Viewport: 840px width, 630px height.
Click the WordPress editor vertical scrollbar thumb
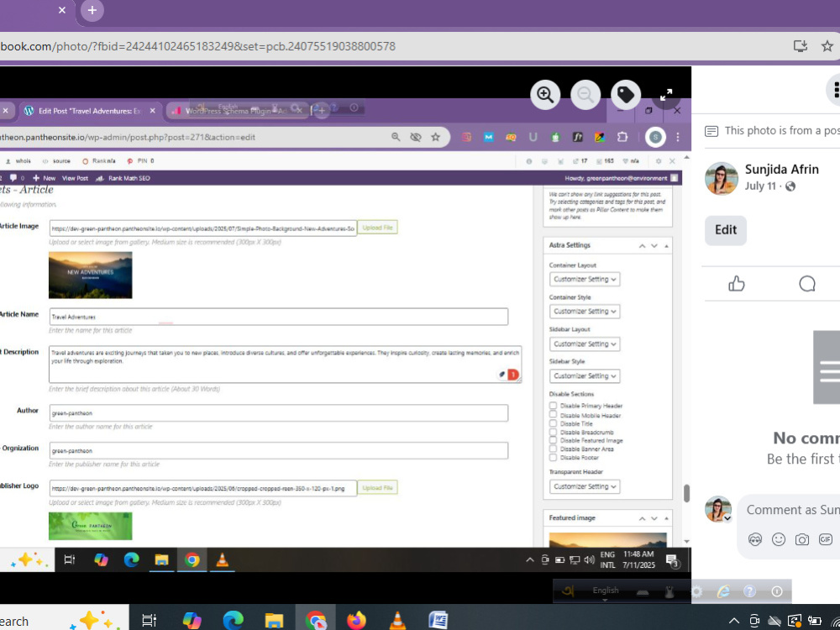coord(686,493)
